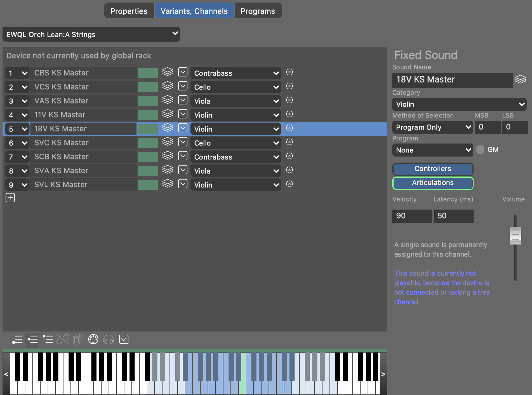Click the unlink icon in bottom toolbar
Viewport: 532px width, 395px height.
[63, 339]
